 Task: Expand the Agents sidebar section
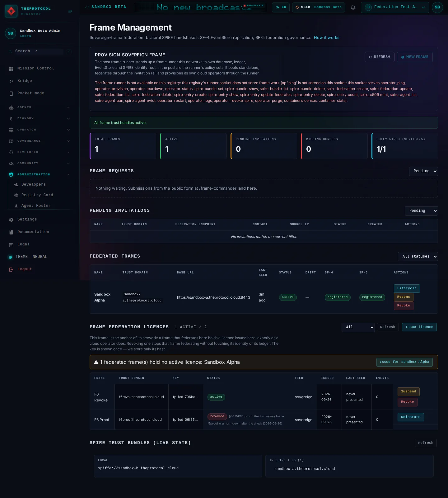click(x=40, y=107)
